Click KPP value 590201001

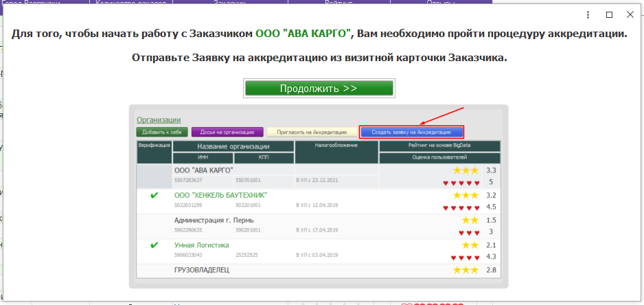tap(248, 230)
